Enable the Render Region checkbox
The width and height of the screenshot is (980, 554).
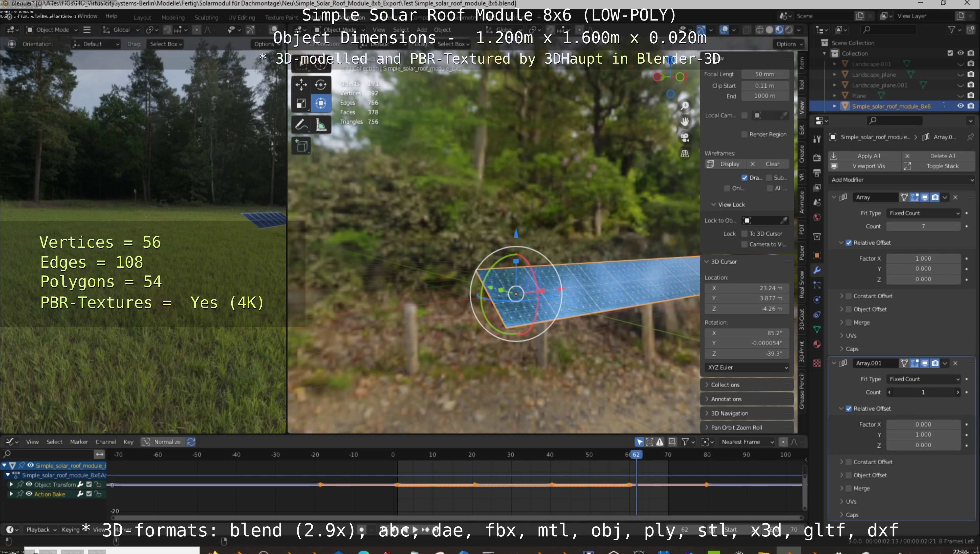click(744, 134)
